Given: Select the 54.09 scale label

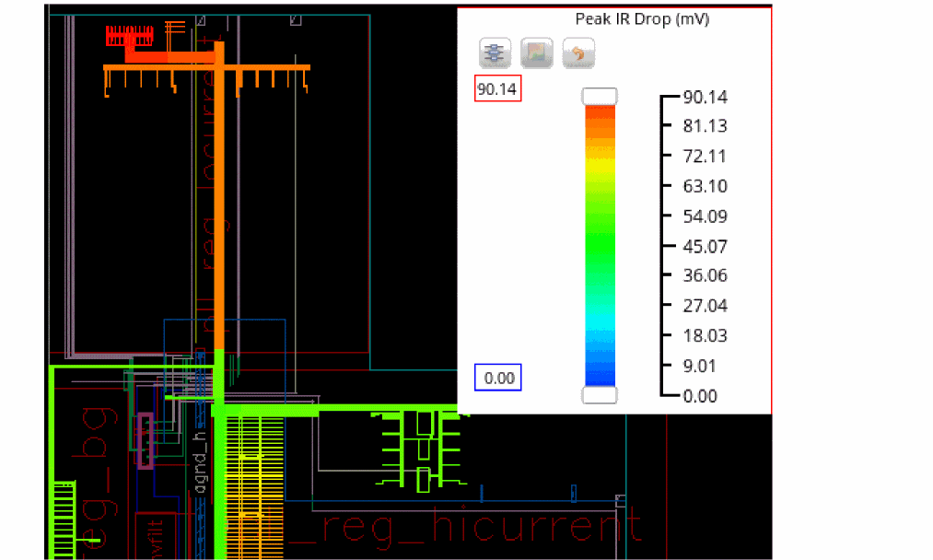Looking at the screenshot, I should 705,216.
